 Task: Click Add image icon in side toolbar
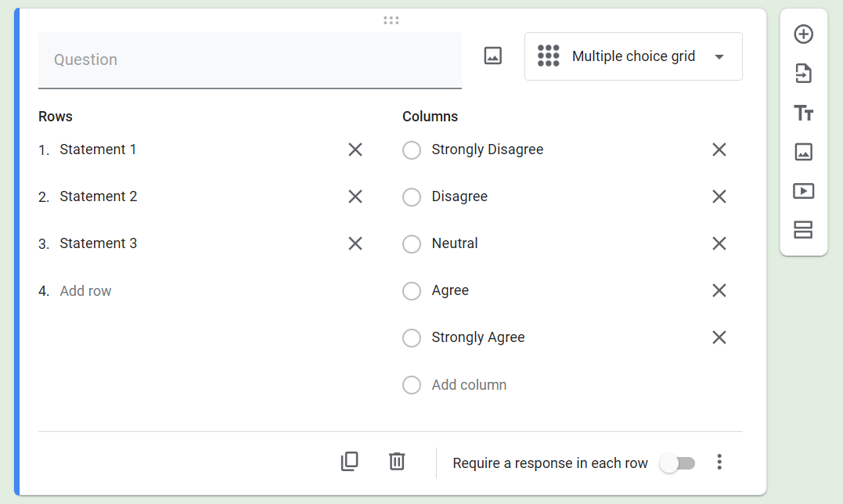point(804,152)
